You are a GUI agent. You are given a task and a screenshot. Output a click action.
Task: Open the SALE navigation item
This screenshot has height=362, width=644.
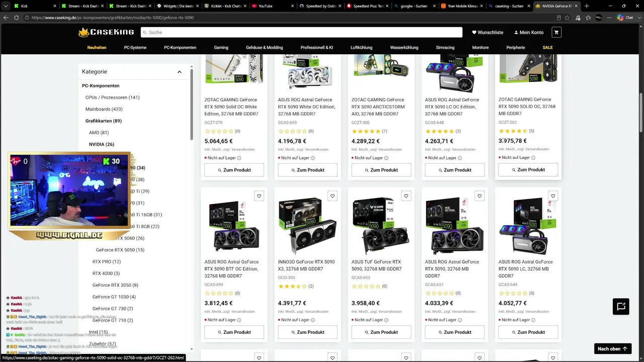(547, 47)
